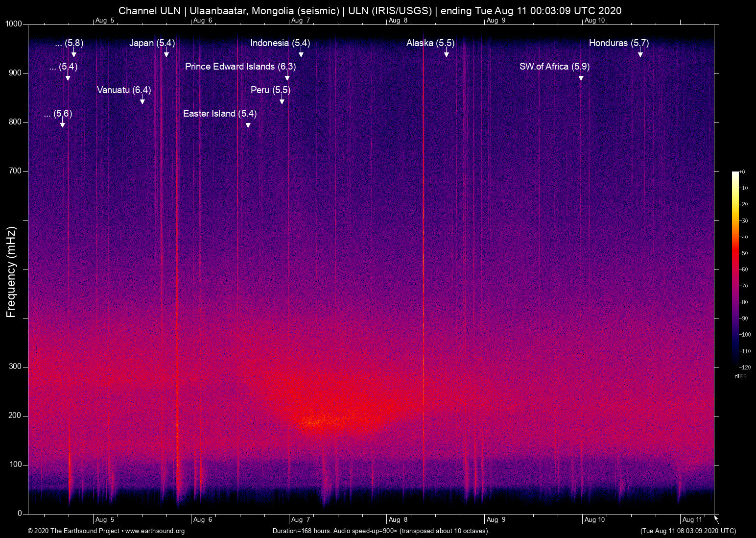Select the SW.of Africa (5.9) label
The height and width of the screenshot is (538, 756).
[554, 67]
